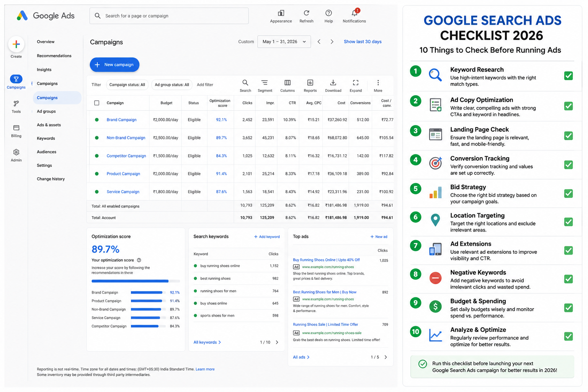Click the Location Targeting pin icon
The image size is (588, 392).
pyautogui.click(x=435, y=220)
